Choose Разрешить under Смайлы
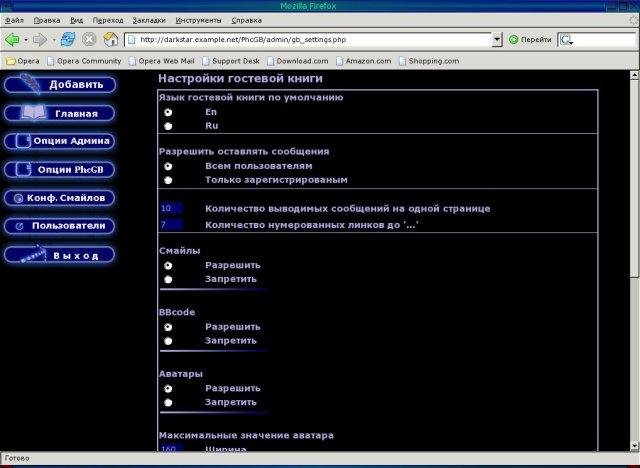640x468 pixels. tap(168, 266)
